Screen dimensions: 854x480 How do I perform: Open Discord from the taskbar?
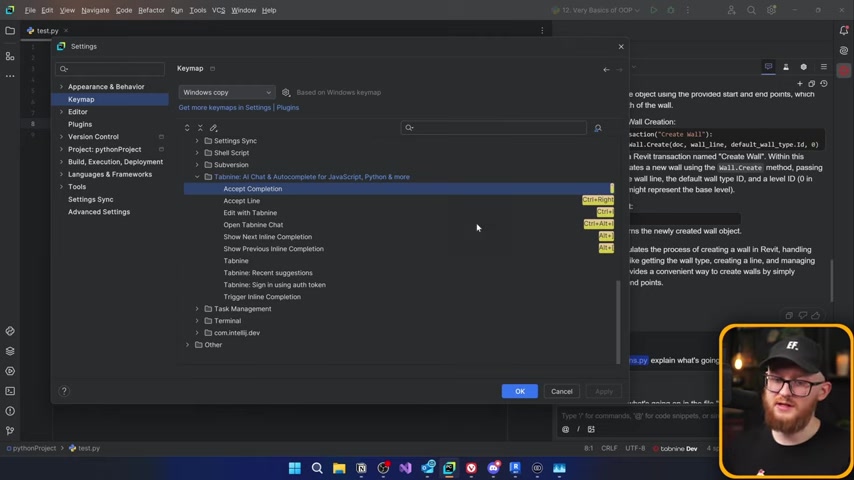coord(493,468)
